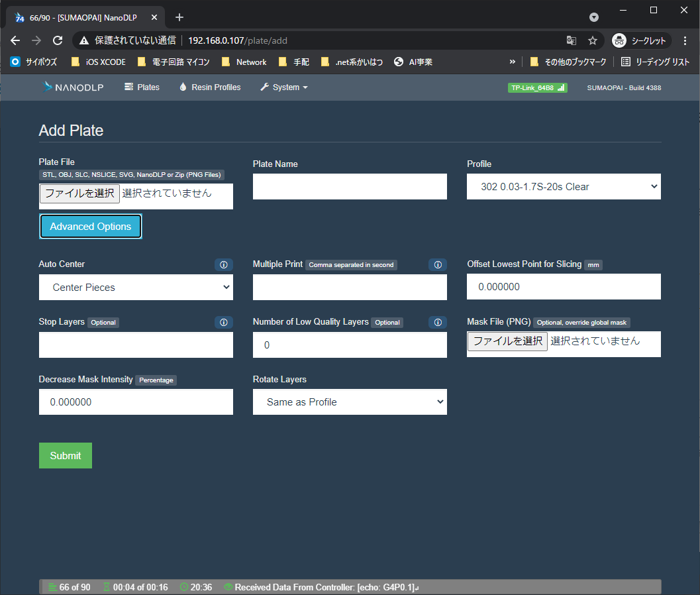Open the リーディング リスト
700x595 pixels.
(656, 62)
